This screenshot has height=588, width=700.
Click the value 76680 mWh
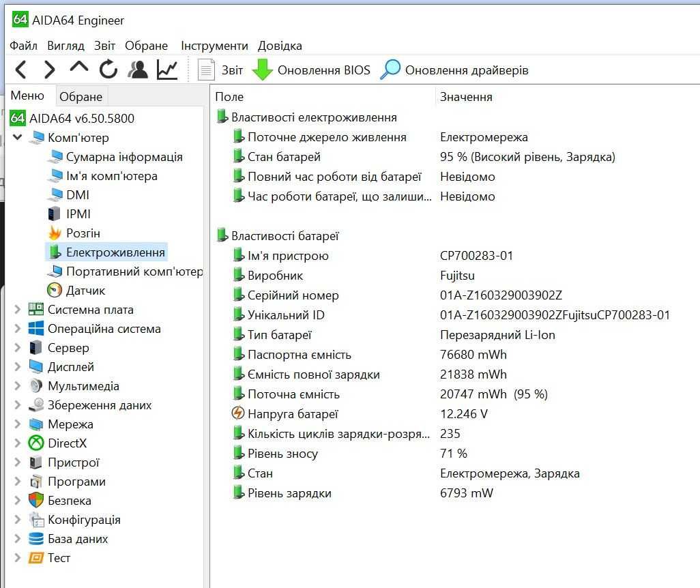[x=473, y=355]
